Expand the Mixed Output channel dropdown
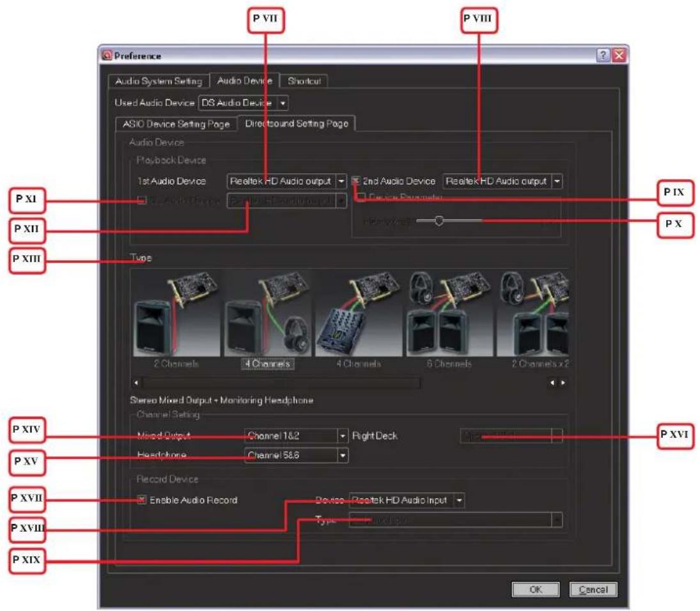Screen dimensions: 700x611 click(341, 436)
